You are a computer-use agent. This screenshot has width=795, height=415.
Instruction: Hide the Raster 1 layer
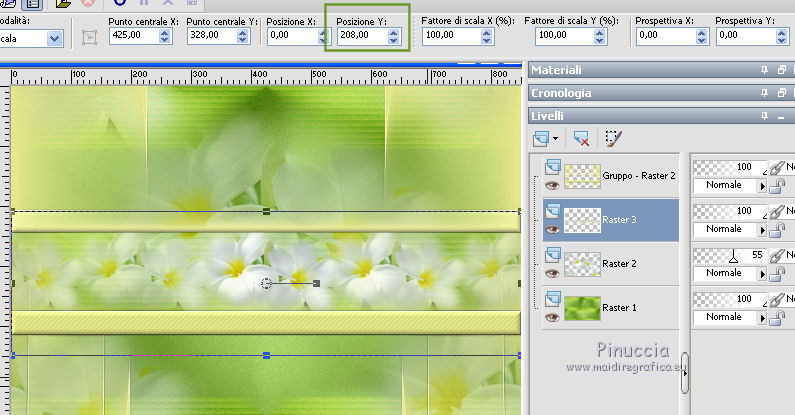point(552,318)
